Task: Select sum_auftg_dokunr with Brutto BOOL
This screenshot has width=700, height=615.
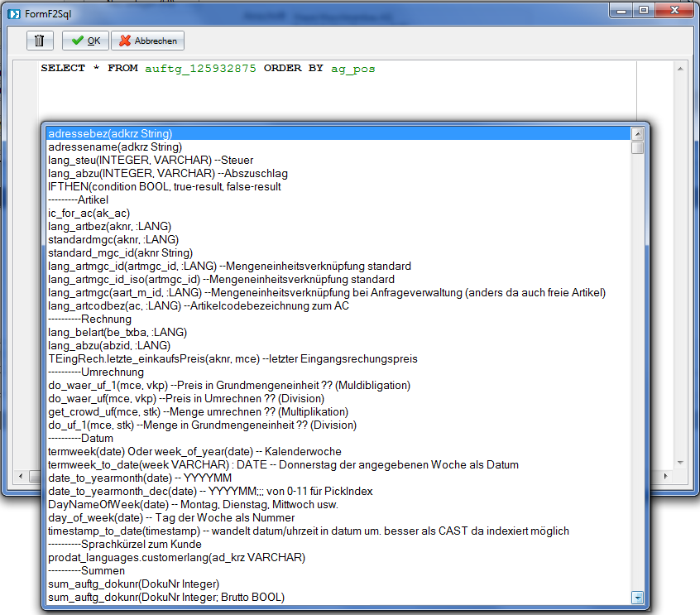Action: click(166, 597)
